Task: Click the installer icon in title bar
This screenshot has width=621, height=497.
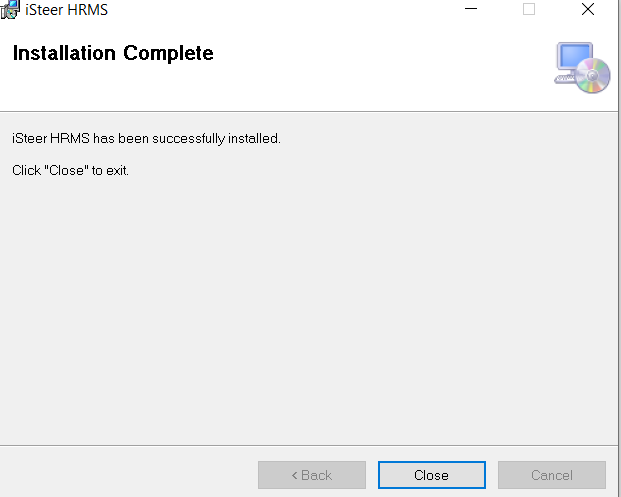Action: coord(10,9)
